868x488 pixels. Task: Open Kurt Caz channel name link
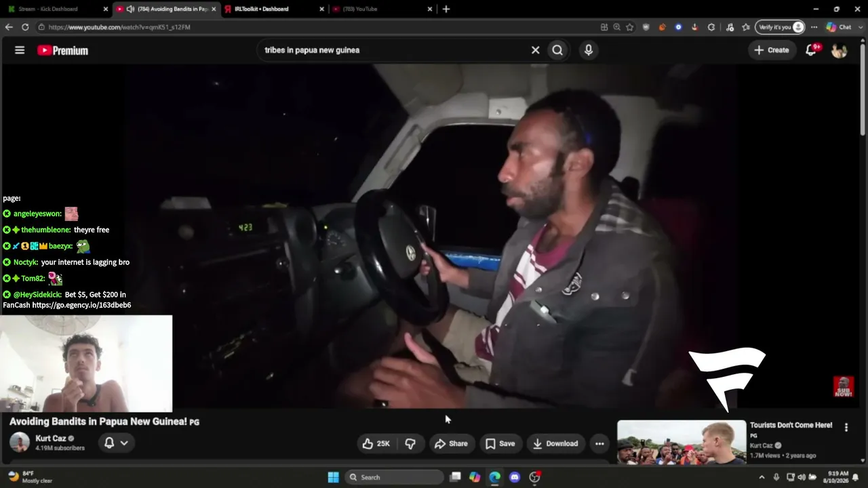pos(51,439)
